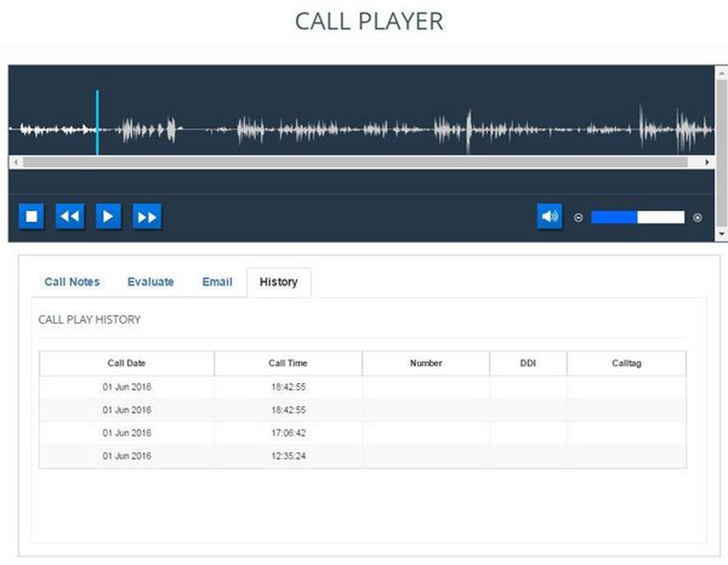
Task: Adjust the blue volume slider bar
Action: 637,217
